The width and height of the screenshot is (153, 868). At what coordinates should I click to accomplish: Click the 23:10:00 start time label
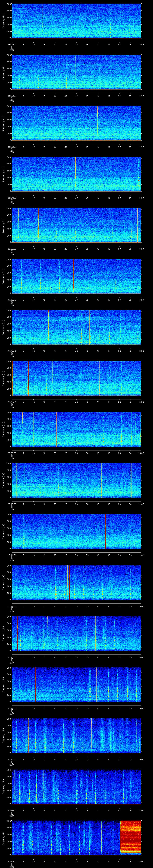coord(12,504)
